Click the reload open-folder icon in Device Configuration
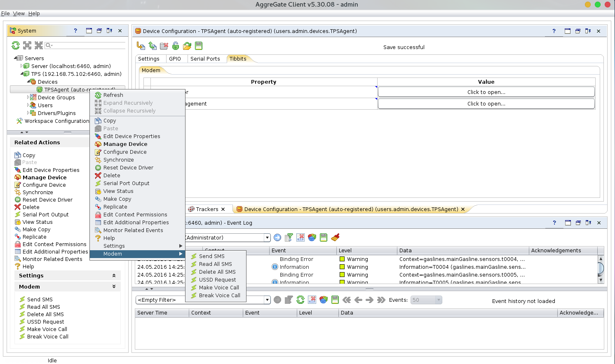Viewport: 615px width, 364px height. (187, 46)
